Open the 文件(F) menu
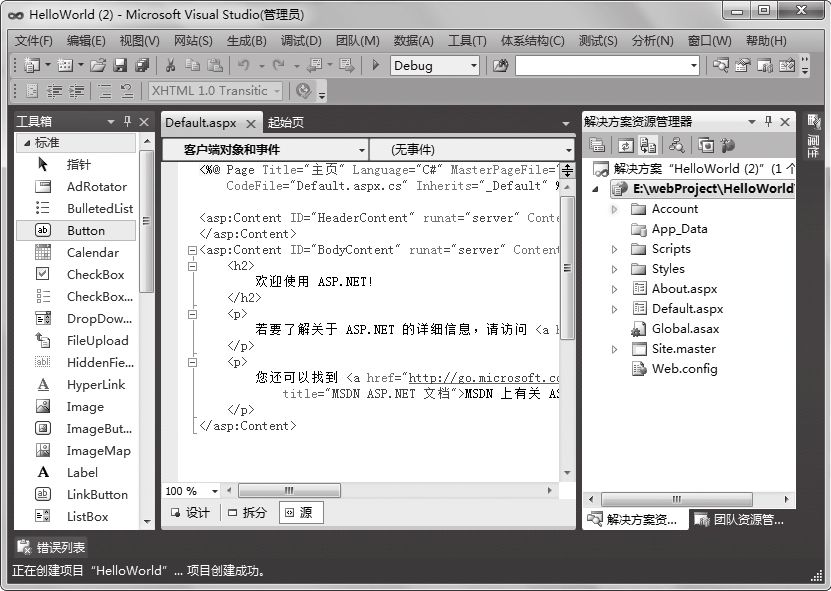Screen dimensions: 831x591 [x=33, y=41]
